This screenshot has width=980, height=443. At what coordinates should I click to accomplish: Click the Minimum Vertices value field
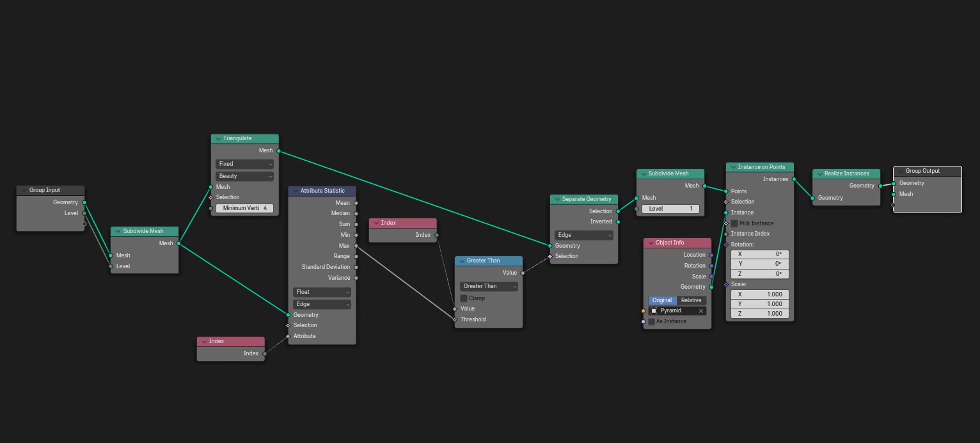244,208
